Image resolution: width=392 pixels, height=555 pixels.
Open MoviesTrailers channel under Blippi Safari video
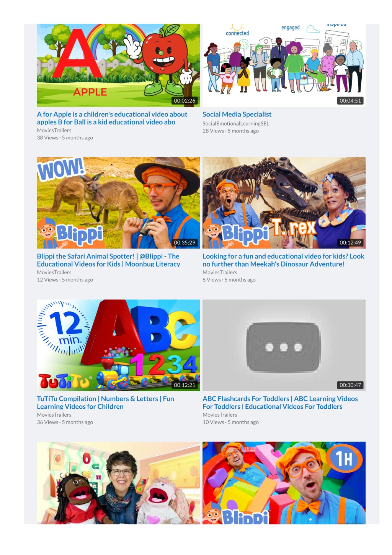click(x=54, y=272)
